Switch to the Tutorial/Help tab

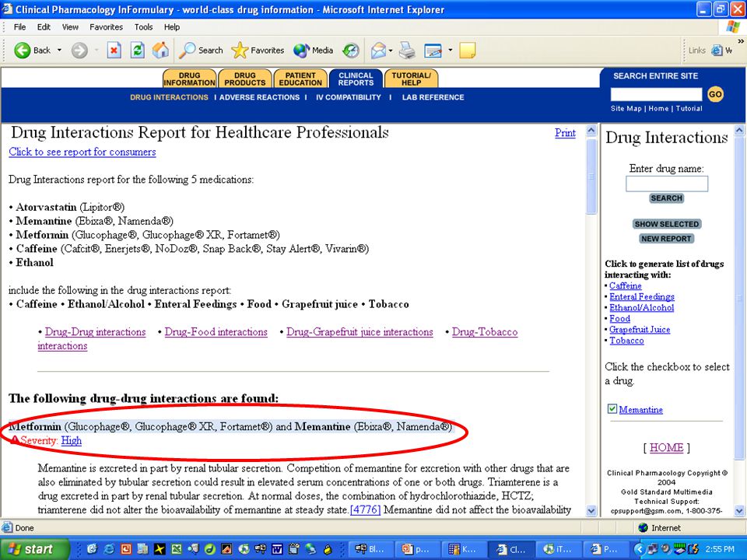click(x=411, y=79)
